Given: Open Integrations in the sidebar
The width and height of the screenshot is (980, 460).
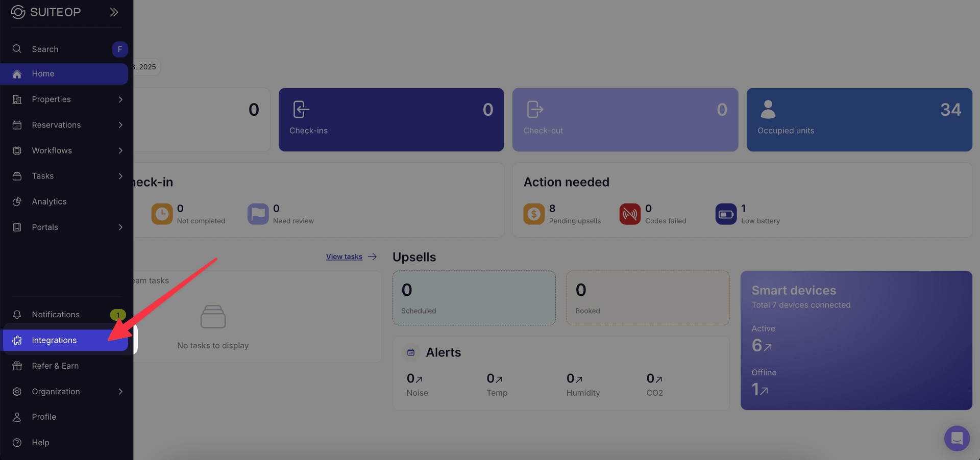Looking at the screenshot, I should (54, 340).
